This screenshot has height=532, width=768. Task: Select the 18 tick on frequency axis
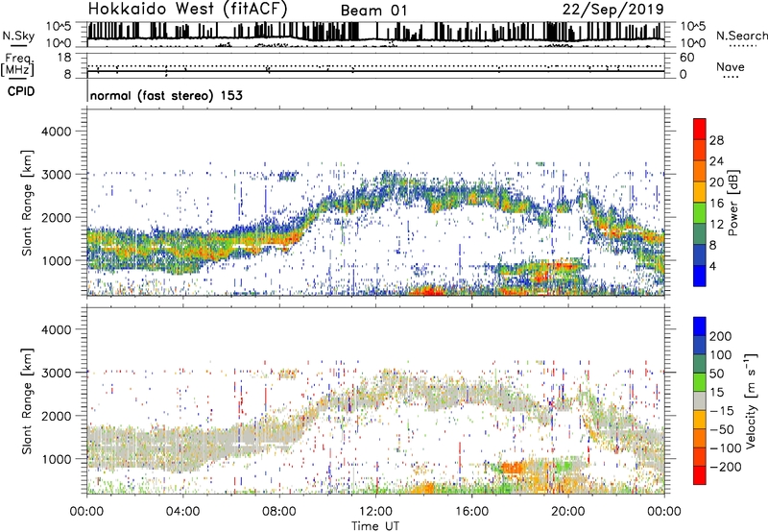pyautogui.click(x=64, y=58)
